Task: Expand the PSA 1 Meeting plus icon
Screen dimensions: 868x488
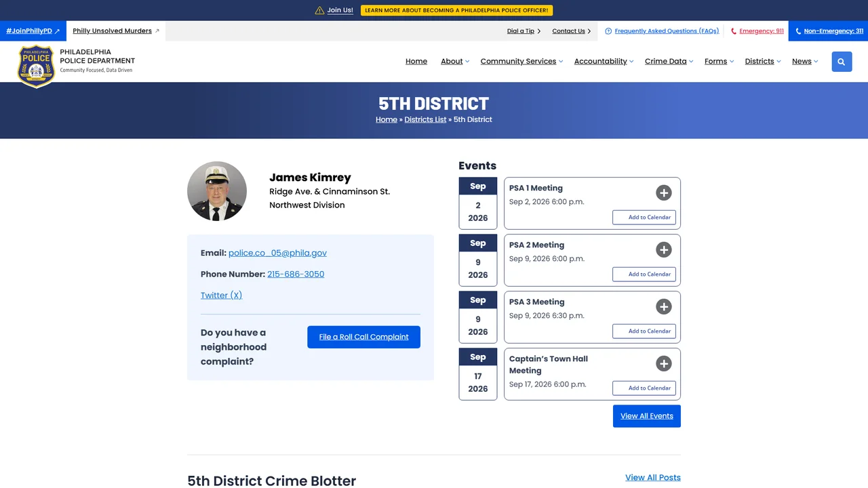Action: coord(664,192)
